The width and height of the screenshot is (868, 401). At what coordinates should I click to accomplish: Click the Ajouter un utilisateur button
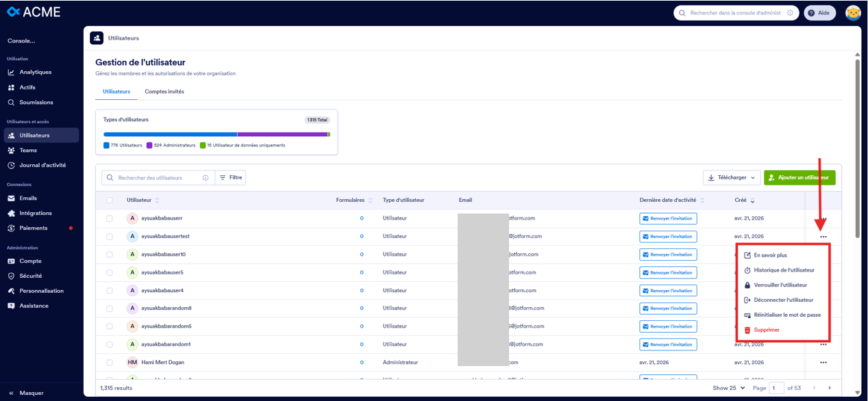click(799, 177)
